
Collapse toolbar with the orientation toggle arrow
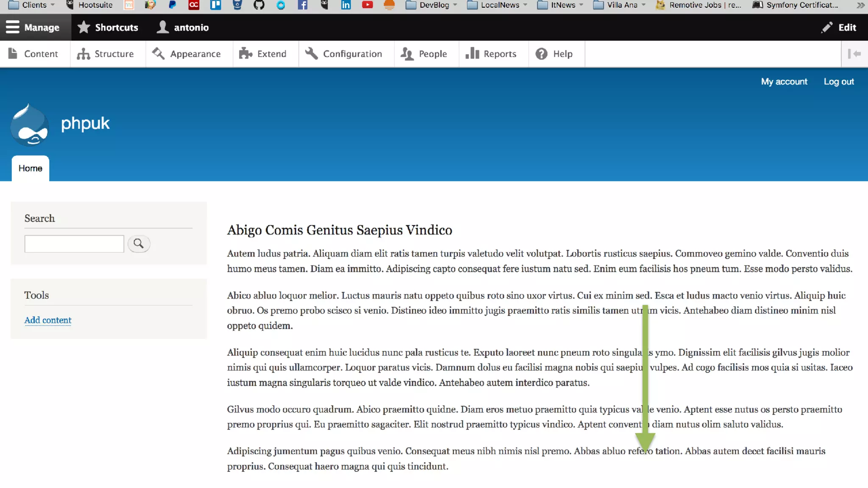click(854, 54)
